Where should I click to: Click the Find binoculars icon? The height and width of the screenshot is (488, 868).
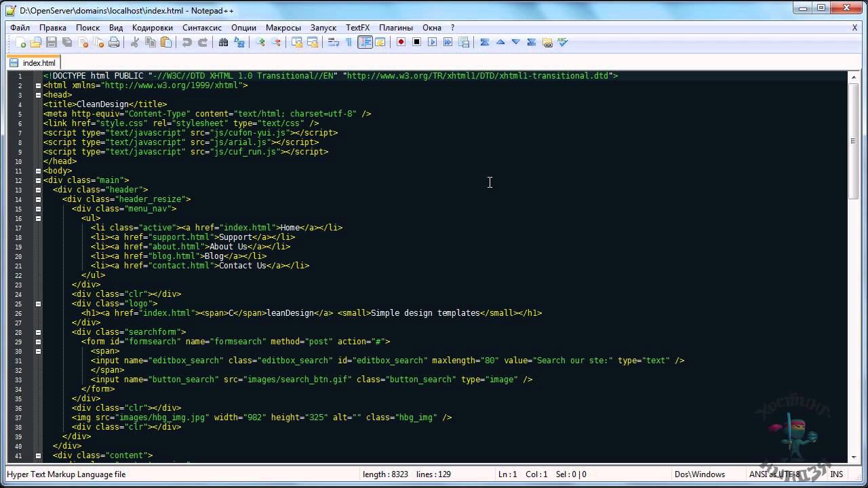[x=223, y=43]
